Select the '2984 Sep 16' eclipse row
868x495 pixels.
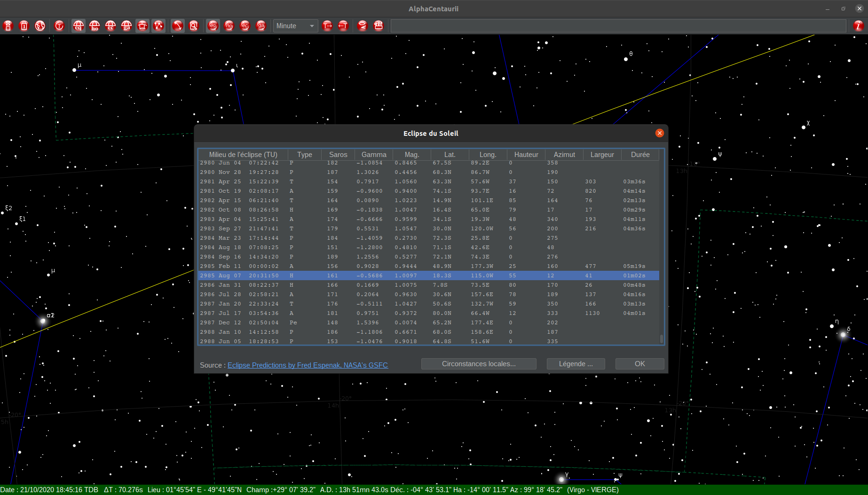coord(429,257)
